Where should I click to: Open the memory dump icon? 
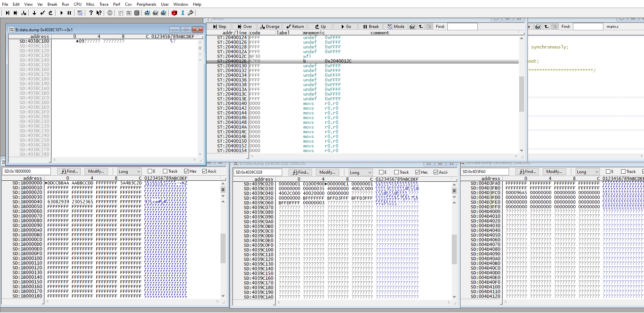point(129,13)
